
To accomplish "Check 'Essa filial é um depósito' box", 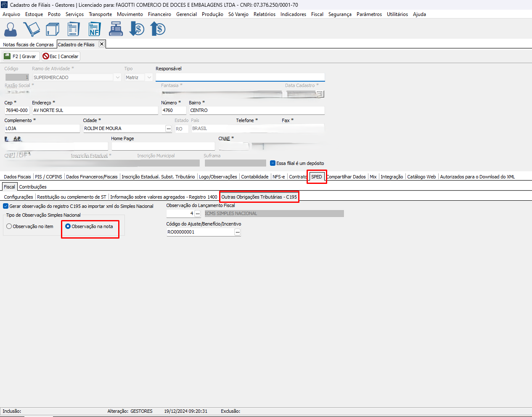I will tap(273, 163).
